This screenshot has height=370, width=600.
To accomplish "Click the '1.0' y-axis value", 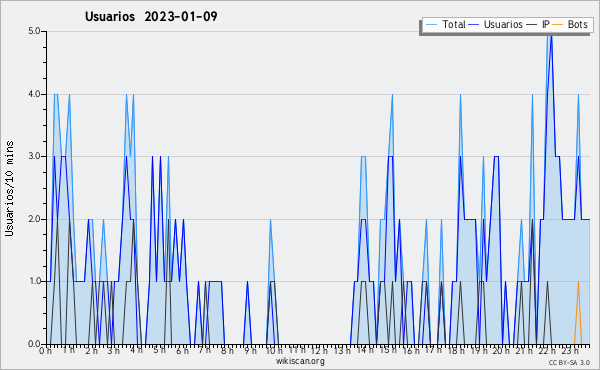I will pos(34,282).
